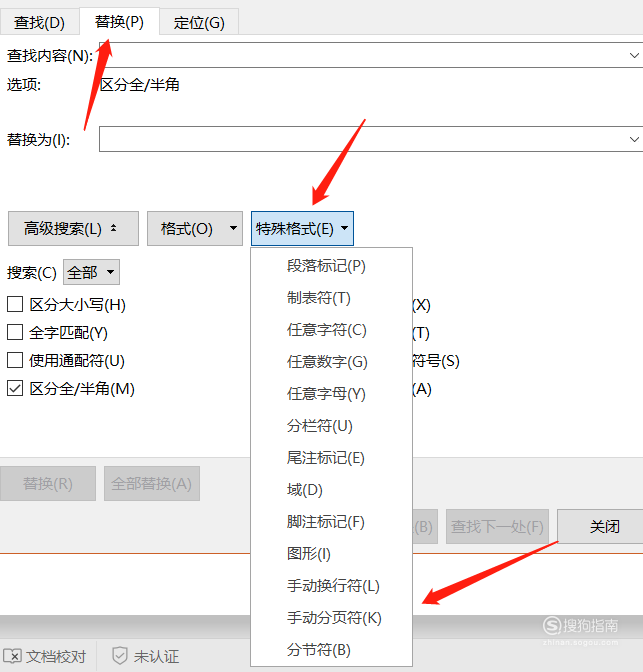Click the 关闭 button

[x=604, y=526]
